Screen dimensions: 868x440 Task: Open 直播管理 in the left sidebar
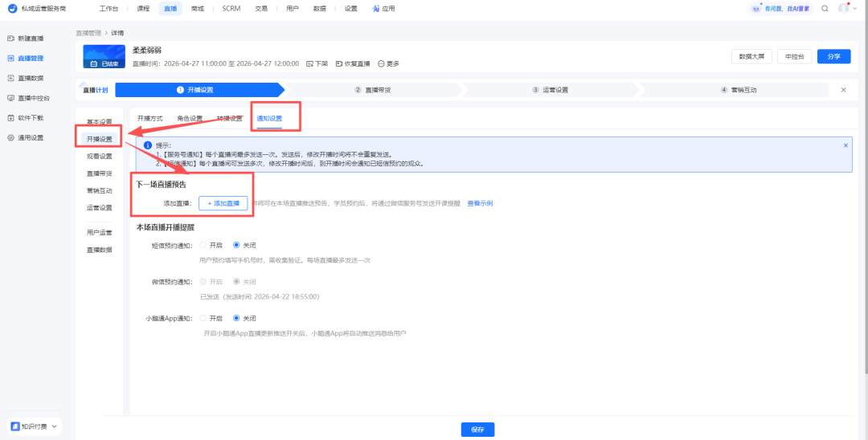26,58
